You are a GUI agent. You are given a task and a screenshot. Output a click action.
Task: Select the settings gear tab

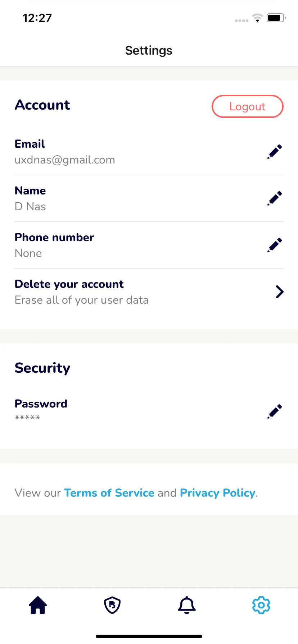pos(261,605)
